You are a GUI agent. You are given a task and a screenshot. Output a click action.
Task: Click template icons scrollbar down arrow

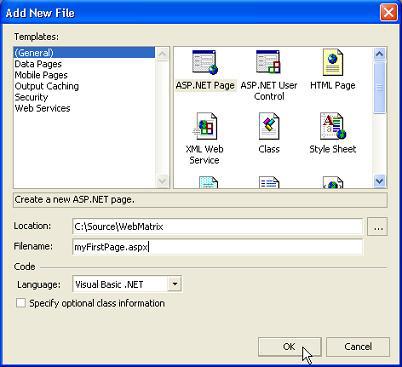[379, 181]
